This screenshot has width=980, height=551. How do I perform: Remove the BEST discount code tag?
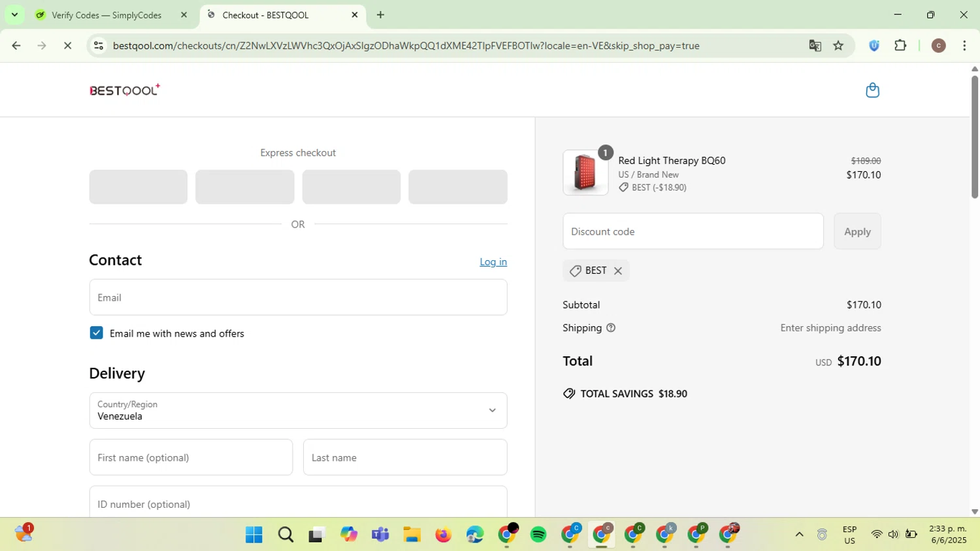[x=617, y=271]
